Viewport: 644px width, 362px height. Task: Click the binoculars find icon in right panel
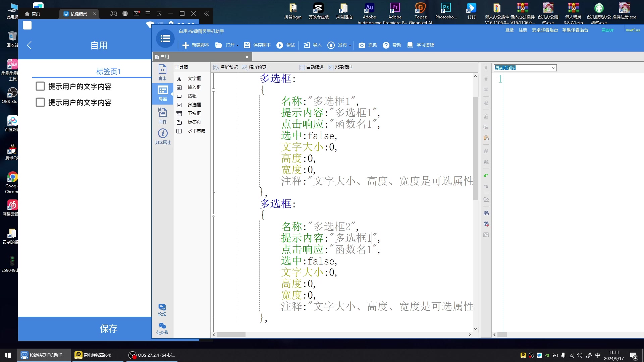[x=486, y=213]
